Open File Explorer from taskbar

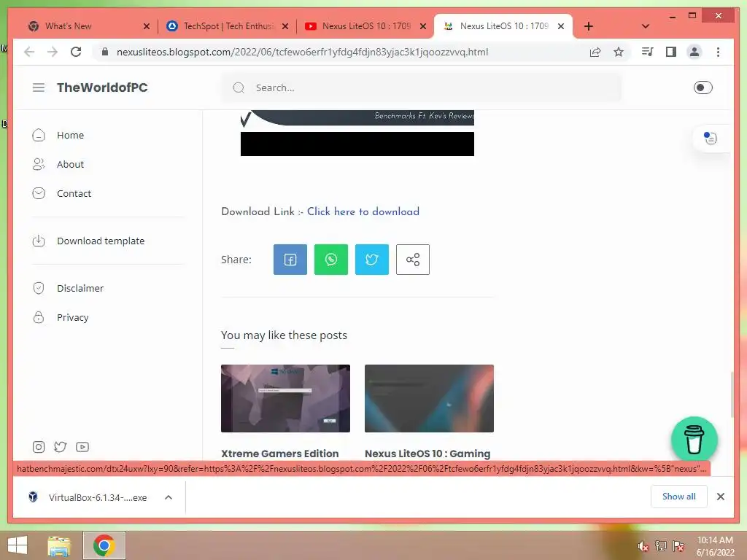pos(59,545)
